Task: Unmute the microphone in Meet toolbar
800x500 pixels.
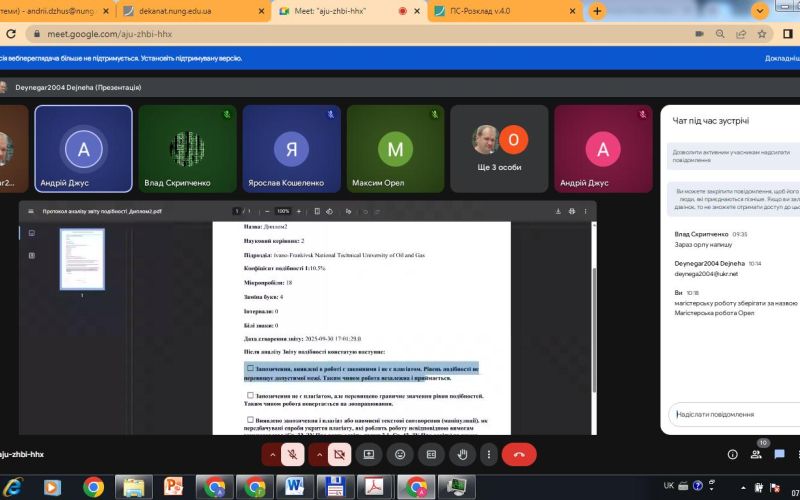Action: [x=293, y=454]
